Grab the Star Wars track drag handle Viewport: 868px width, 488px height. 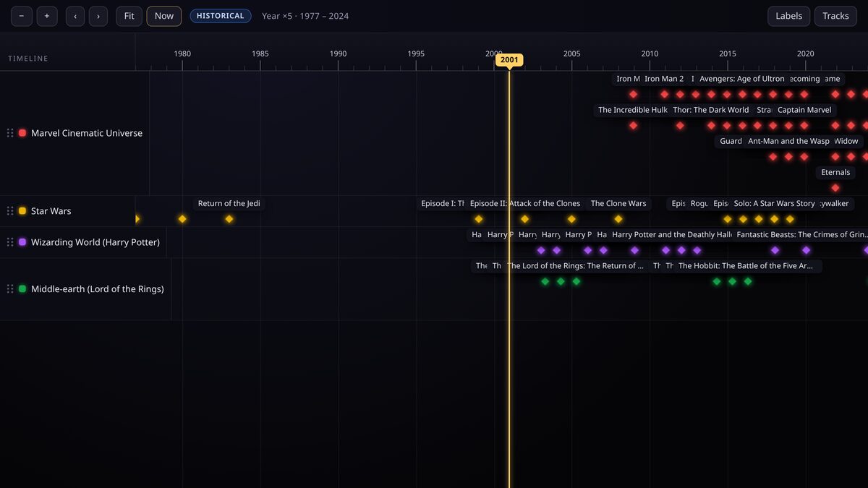click(10, 211)
